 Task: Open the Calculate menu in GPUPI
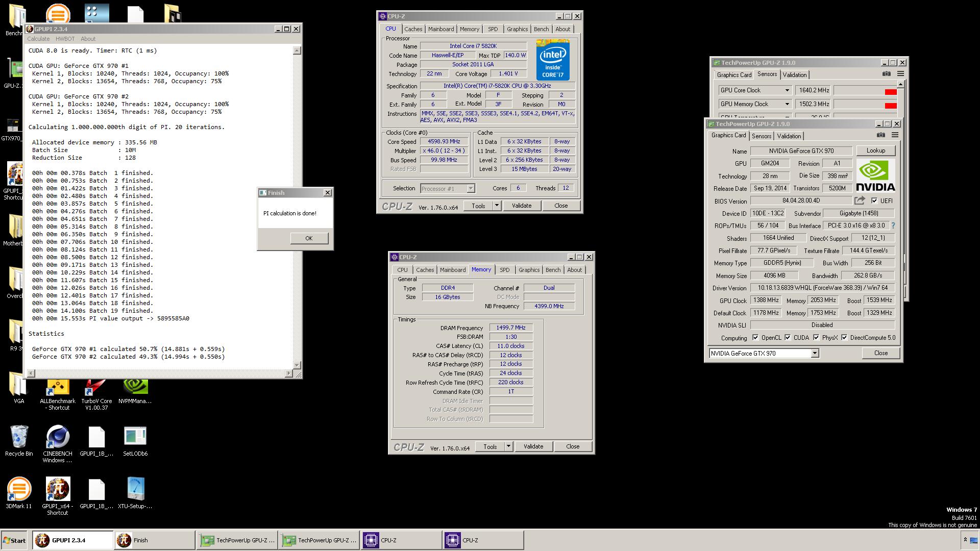(38, 39)
